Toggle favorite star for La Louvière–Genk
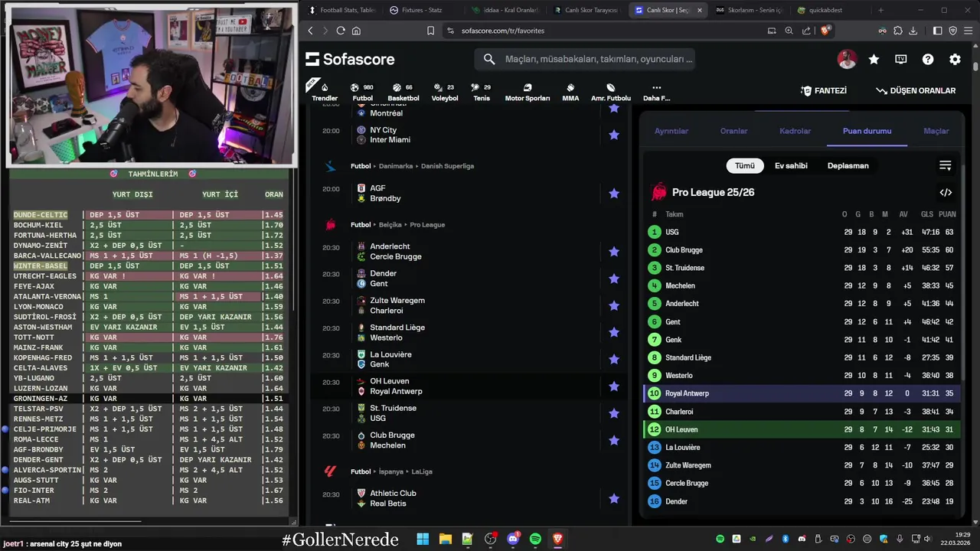 tap(613, 360)
